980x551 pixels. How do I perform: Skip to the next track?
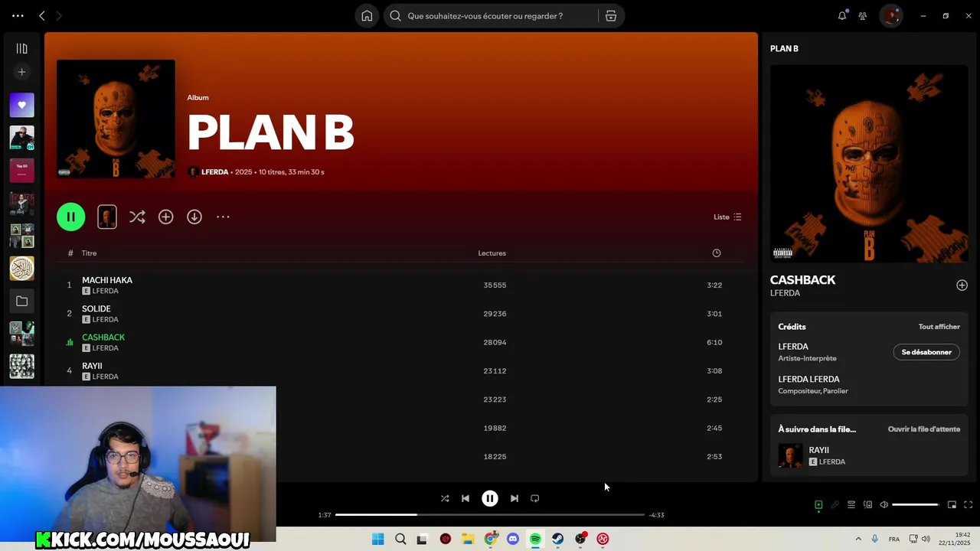[514, 498]
